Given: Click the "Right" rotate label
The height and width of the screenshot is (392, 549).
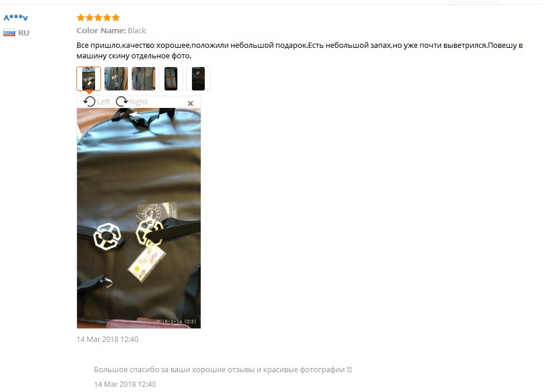Looking at the screenshot, I should pos(139,102).
